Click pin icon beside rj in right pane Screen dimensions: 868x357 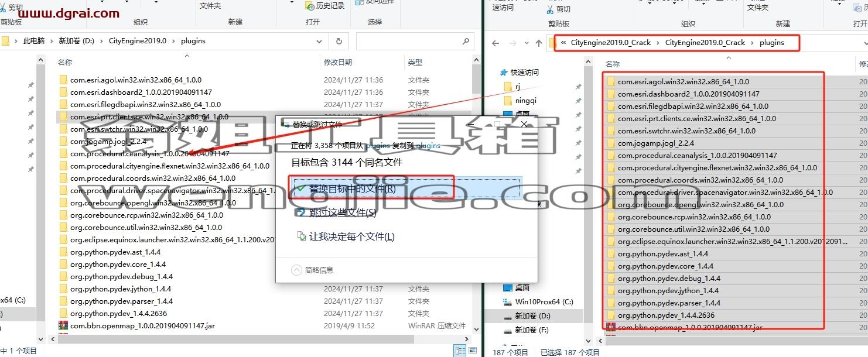point(579,87)
